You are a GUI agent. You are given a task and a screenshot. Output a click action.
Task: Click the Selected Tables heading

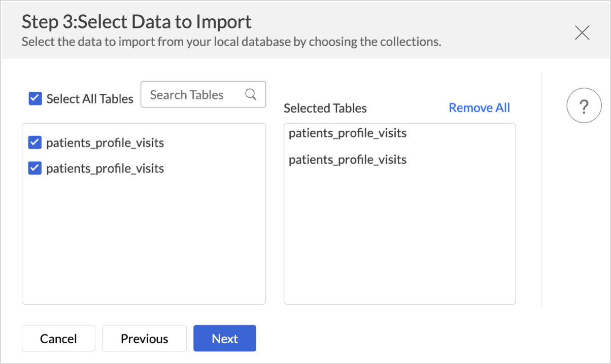pyautogui.click(x=325, y=108)
